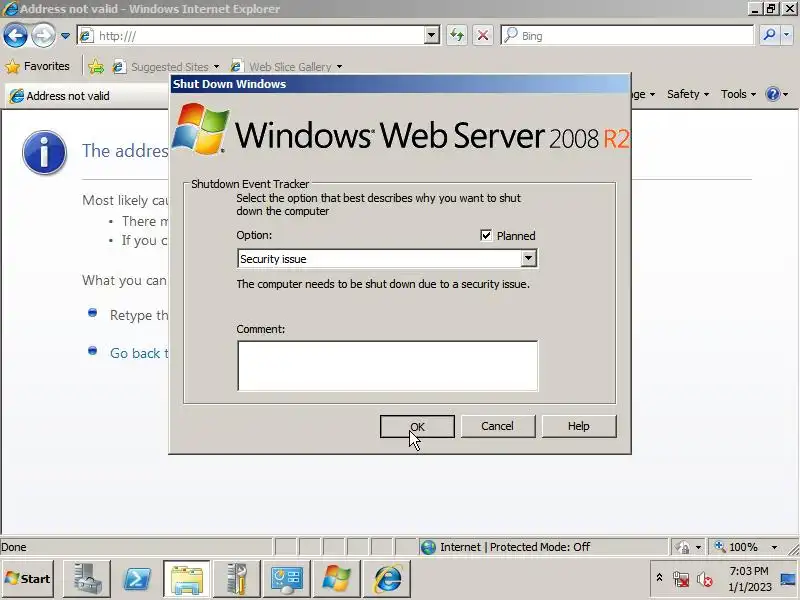This screenshot has width=800, height=600.
Task: Click the green Refresh page icon
Action: click(457, 36)
